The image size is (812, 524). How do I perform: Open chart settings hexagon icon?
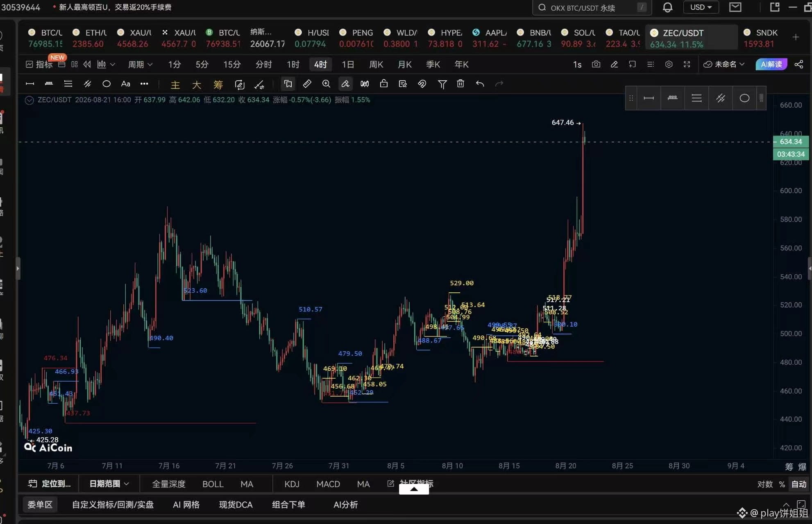[669, 64]
